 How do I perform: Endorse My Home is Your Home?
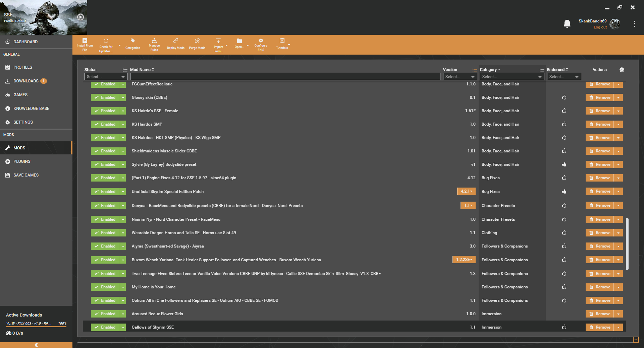pos(564,287)
